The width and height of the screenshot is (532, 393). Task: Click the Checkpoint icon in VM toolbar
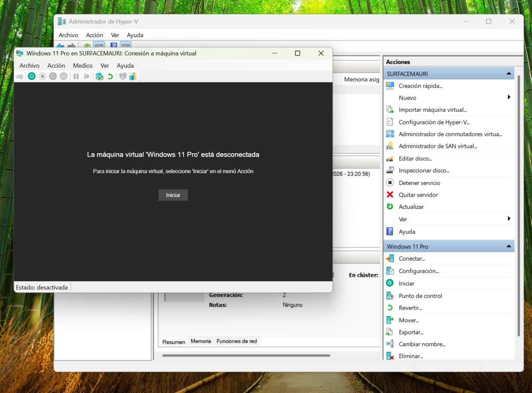point(100,76)
